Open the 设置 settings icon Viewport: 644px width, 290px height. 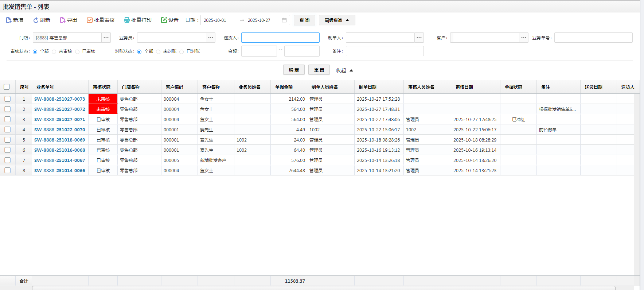click(164, 20)
